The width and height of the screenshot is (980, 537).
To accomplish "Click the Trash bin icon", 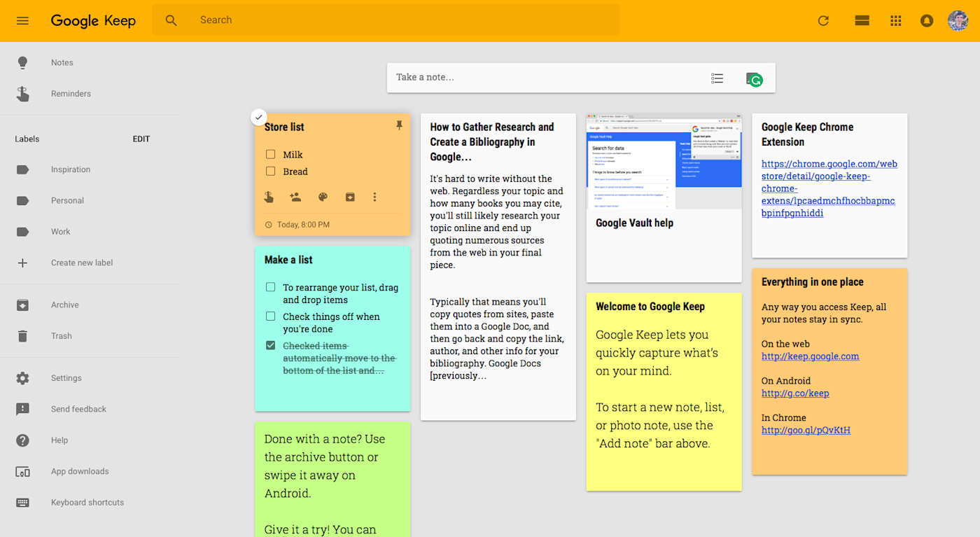I will point(22,336).
